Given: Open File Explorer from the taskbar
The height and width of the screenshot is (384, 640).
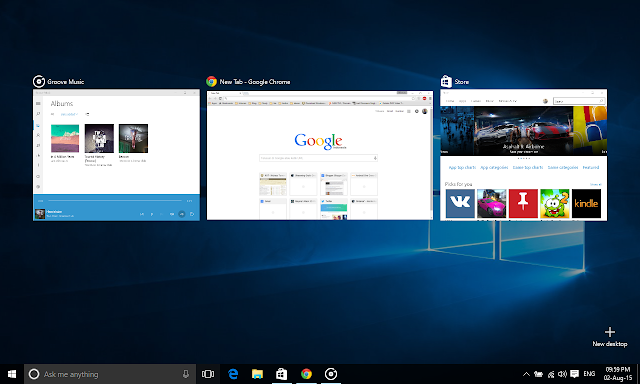Looking at the screenshot, I should (x=257, y=374).
